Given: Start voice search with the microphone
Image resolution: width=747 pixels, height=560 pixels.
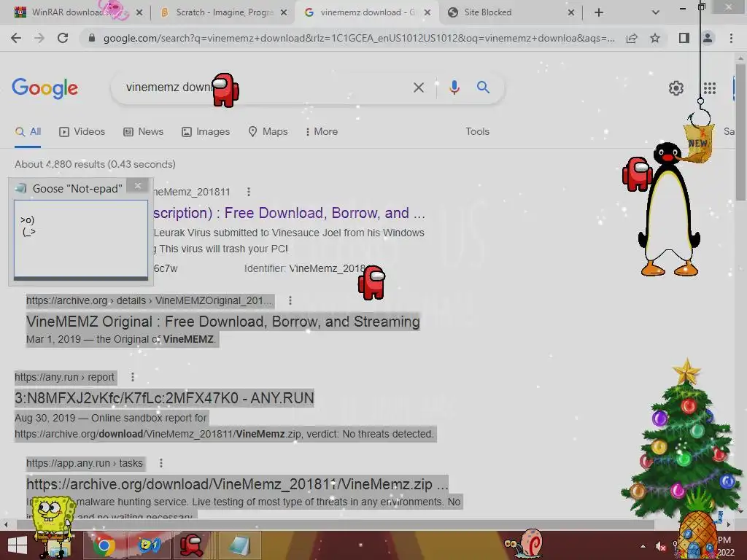Looking at the screenshot, I should 454,87.
